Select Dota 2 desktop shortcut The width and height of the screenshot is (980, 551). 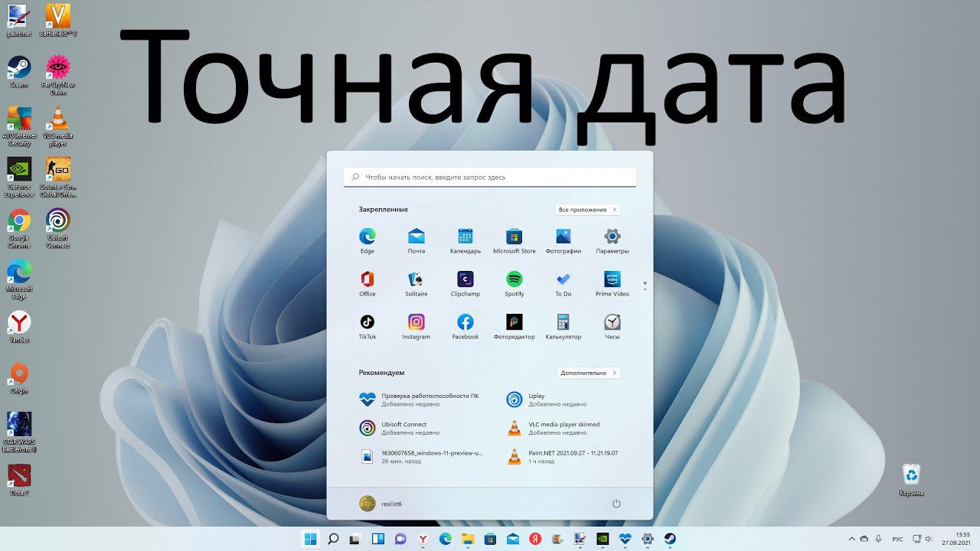[x=19, y=480]
